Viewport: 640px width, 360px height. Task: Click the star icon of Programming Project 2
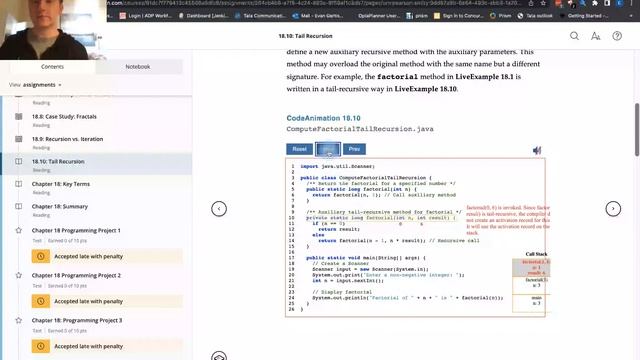(19, 275)
